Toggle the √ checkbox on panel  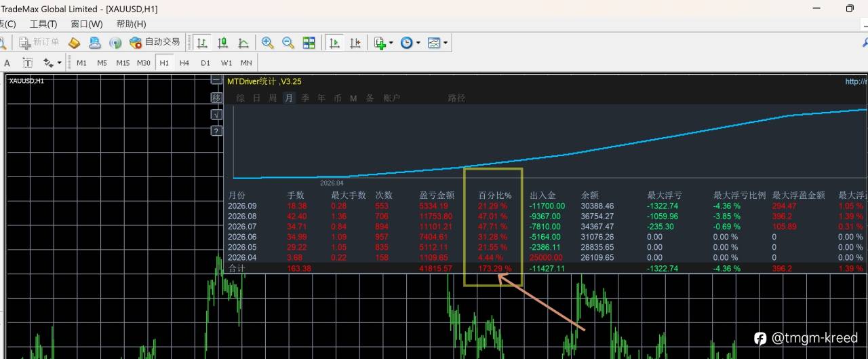coord(216,115)
